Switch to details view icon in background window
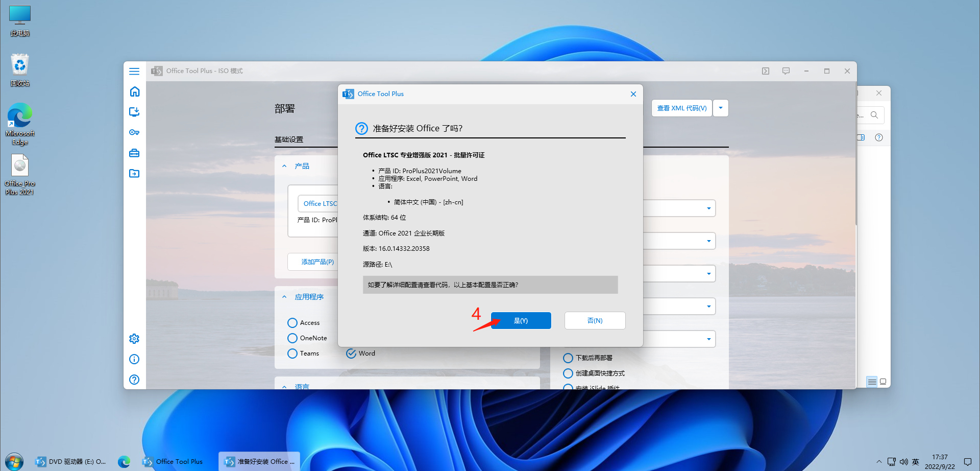 coord(872,382)
